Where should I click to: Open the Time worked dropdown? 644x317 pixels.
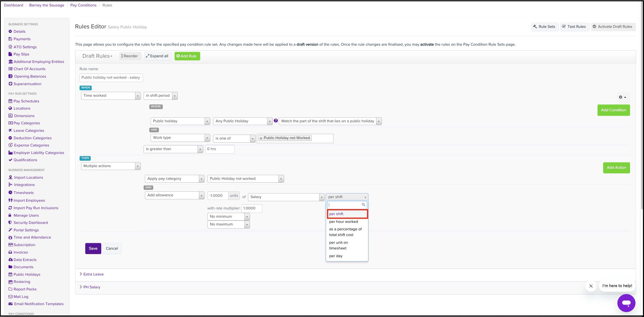pyautogui.click(x=111, y=96)
